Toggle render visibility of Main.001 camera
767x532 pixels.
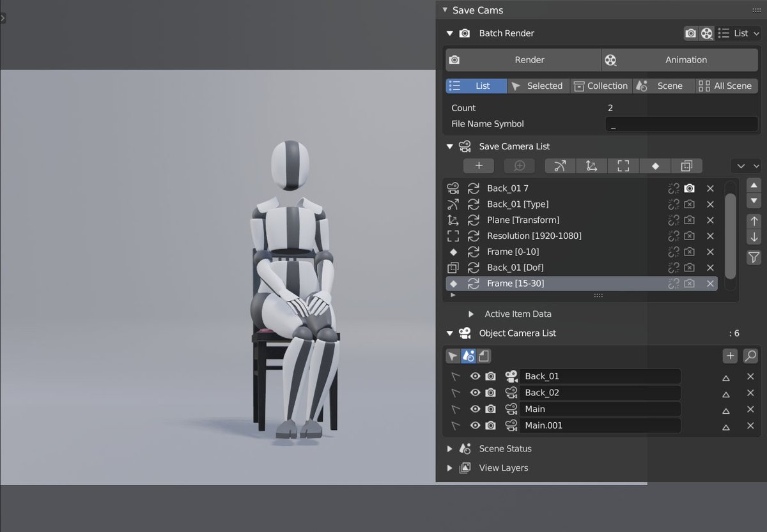490,426
